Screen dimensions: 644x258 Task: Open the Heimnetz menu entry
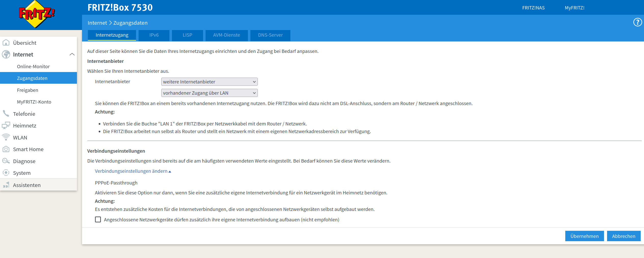coord(38,125)
